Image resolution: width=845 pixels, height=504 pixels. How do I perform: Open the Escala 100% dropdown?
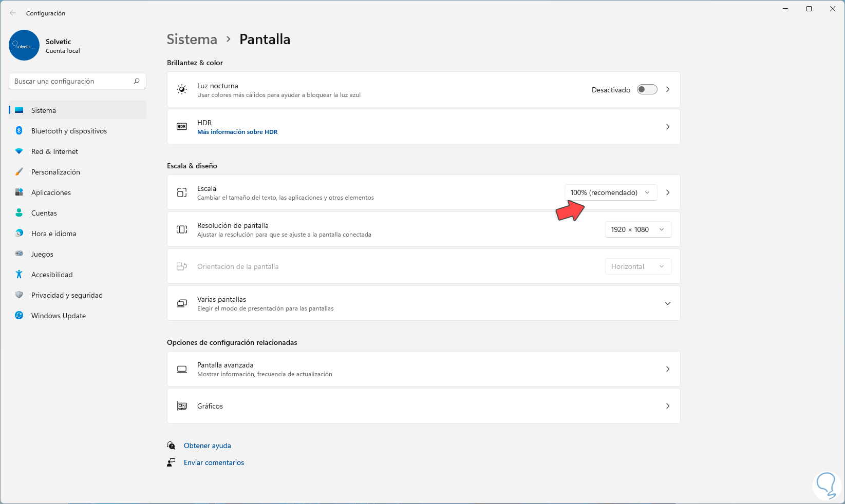tap(610, 192)
